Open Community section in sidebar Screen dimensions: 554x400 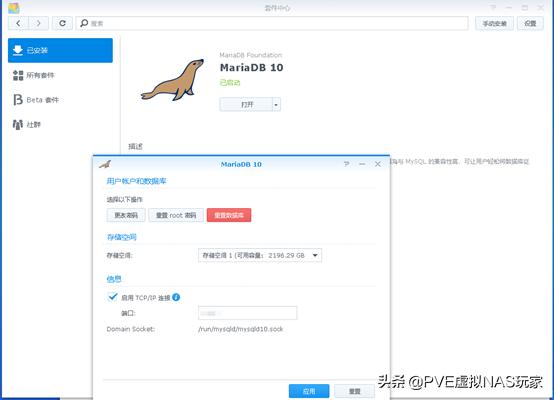(60, 124)
